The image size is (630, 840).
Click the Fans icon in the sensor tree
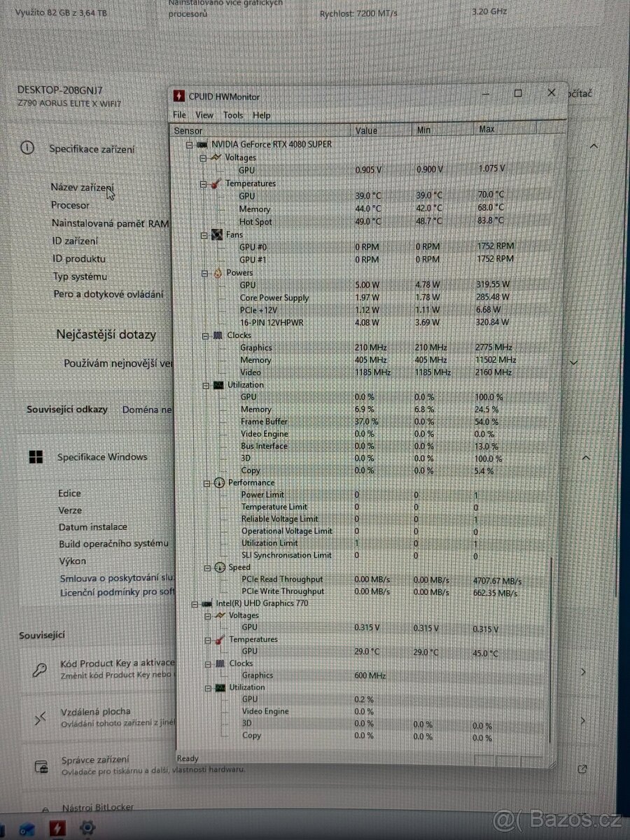coord(216,234)
